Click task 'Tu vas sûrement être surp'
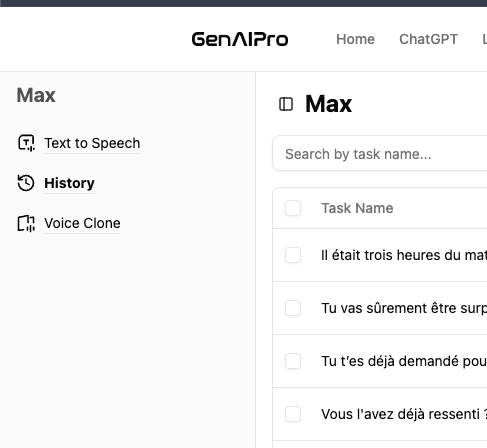Image resolution: width=487 pixels, height=448 pixels. 404,308
